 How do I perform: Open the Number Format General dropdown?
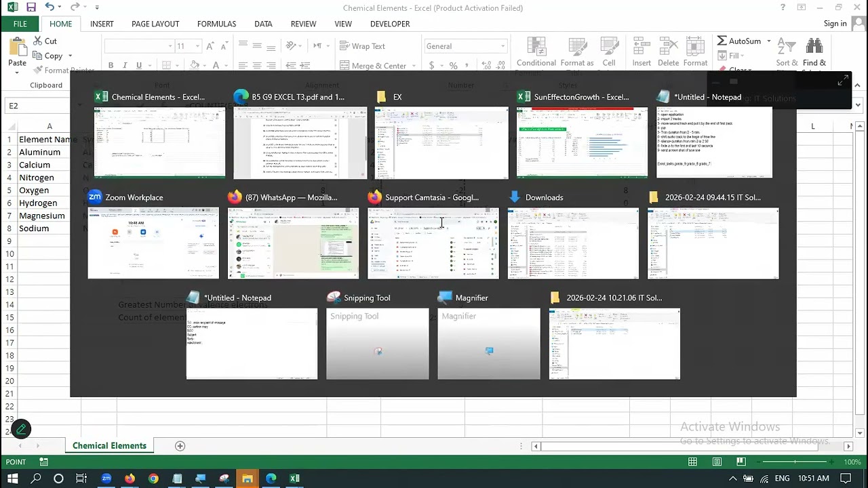click(x=502, y=46)
